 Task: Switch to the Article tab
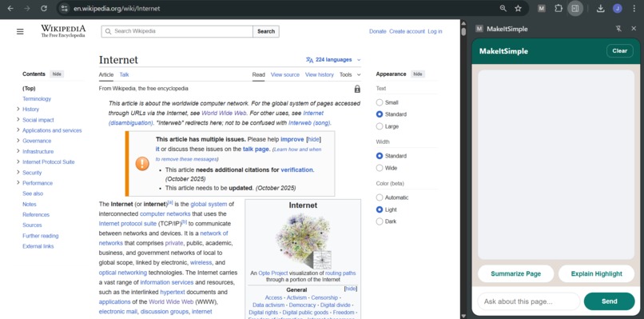106,75
